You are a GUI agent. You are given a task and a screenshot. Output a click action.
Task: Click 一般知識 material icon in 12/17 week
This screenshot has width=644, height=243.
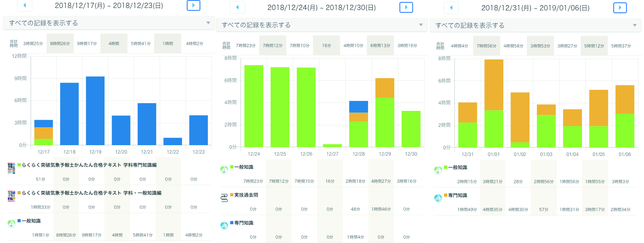[x=11, y=223]
